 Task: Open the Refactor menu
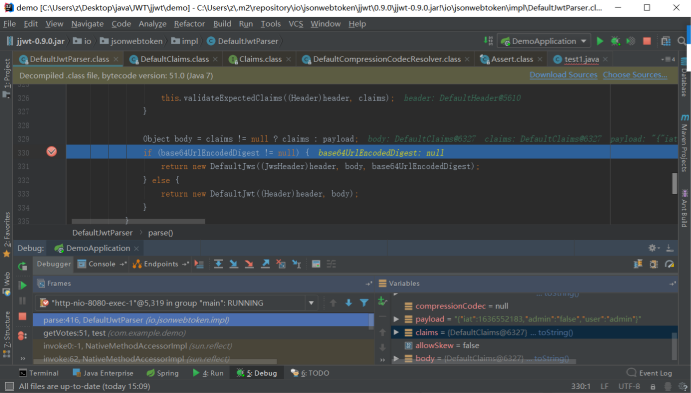[x=189, y=24]
